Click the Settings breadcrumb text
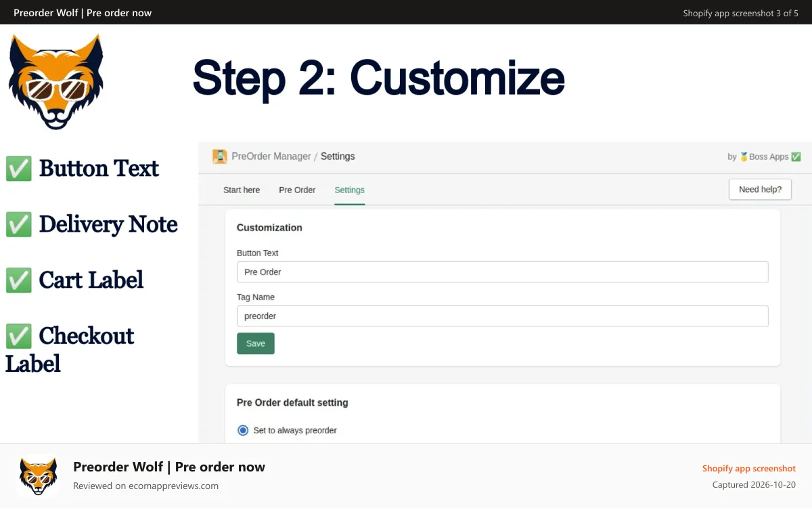 (x=338, y=156)
